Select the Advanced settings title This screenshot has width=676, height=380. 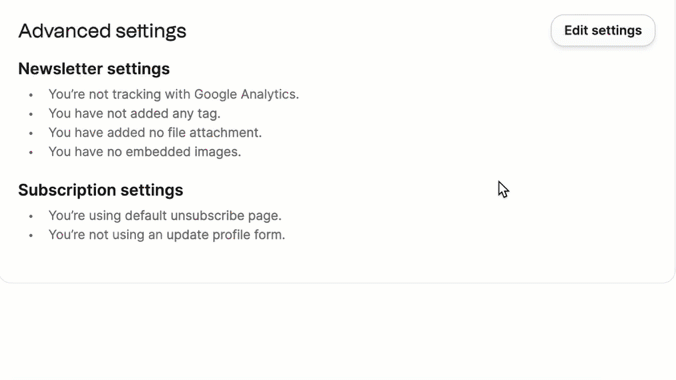point(102,31)
